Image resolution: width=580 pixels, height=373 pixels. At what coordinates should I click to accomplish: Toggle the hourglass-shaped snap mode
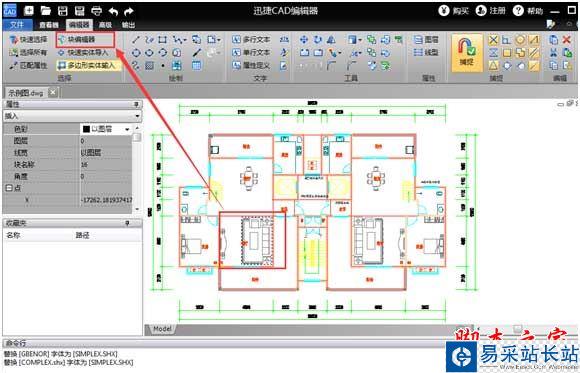[x=493, y=53]
